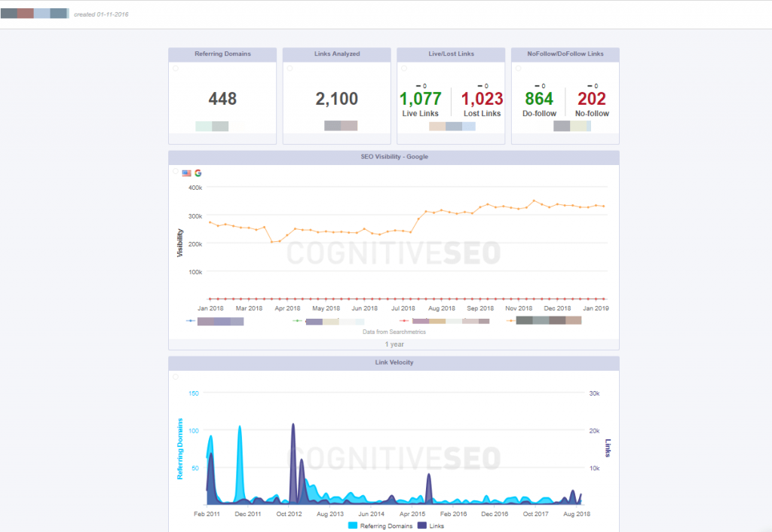Click the US flag icon in SEO Visibility
Viewport: 772px width, 532px height.
point(187,173)
